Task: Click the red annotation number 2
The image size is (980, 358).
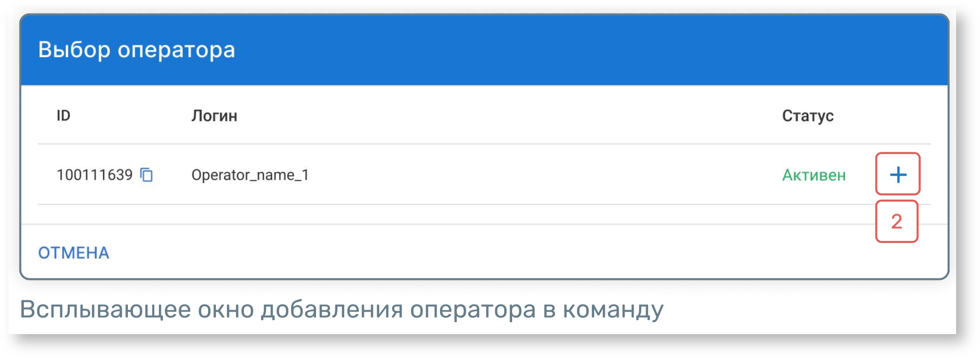Action: 896,222
